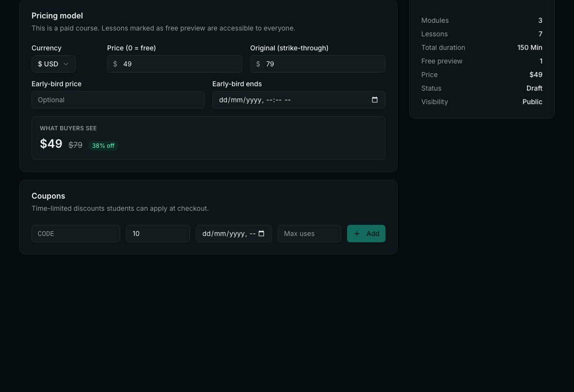574x392 pixels.
Task: Click the 38% off discount badge
Action: 103,146
